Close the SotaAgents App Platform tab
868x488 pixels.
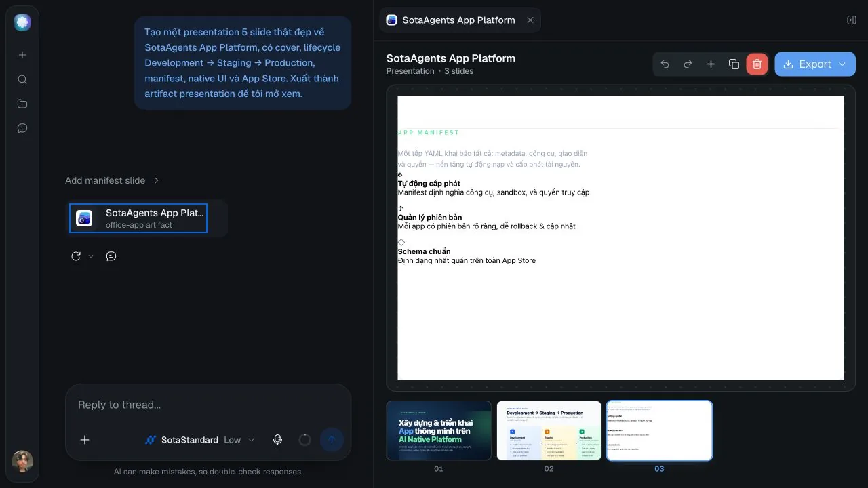point(530,20)
